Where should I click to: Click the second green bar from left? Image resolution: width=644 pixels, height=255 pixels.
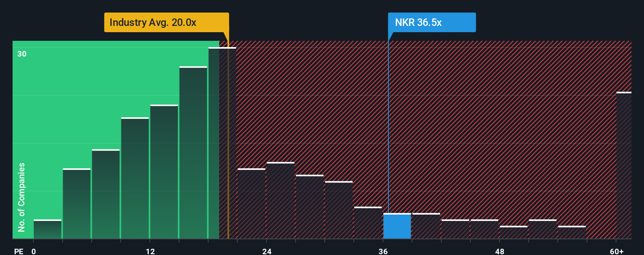tap(77, 204)
